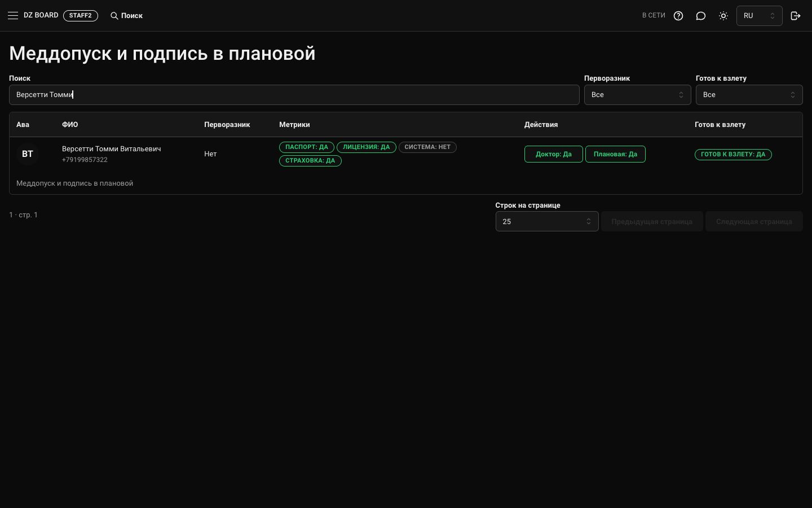This screenshot has height=508, width=812.
Task: Click the СТРАХОВКА: ДА badge
Action: (310, 160)
